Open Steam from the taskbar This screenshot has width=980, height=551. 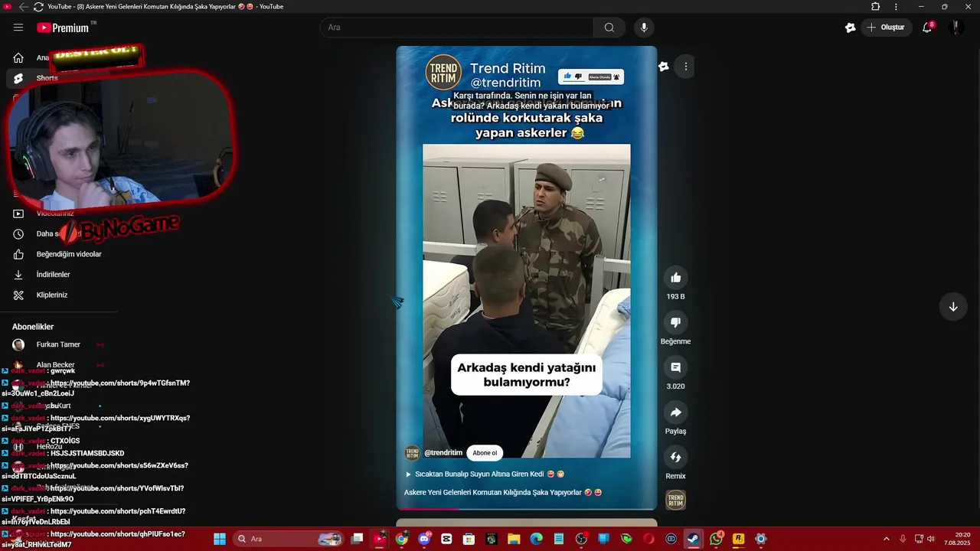coord(694,539)
